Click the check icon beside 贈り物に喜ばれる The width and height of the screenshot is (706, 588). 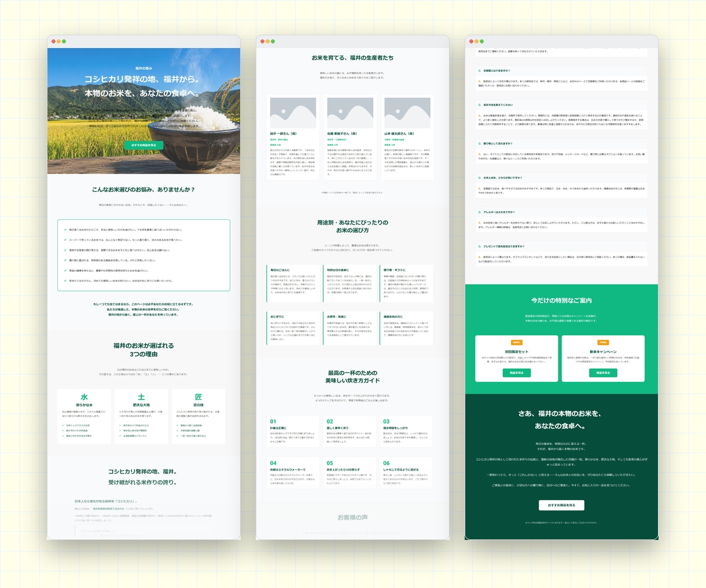[65, 260]
